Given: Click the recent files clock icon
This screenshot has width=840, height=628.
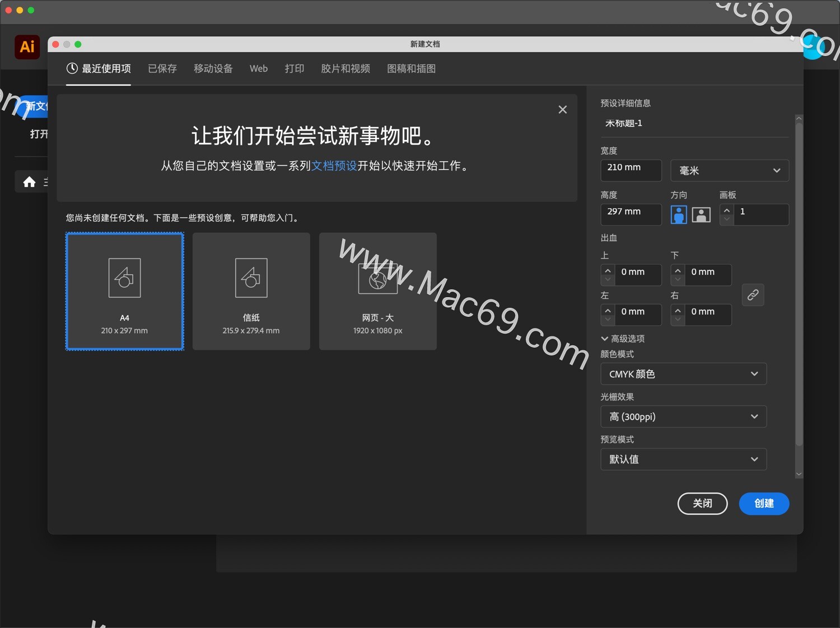Looking at the screenshot, I should click(x=72, y=68).
